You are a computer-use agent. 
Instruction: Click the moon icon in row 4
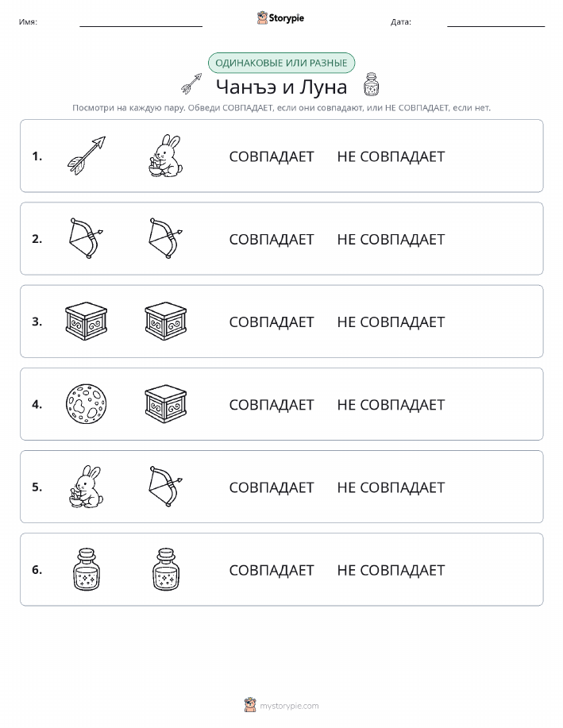pos(87,404)
